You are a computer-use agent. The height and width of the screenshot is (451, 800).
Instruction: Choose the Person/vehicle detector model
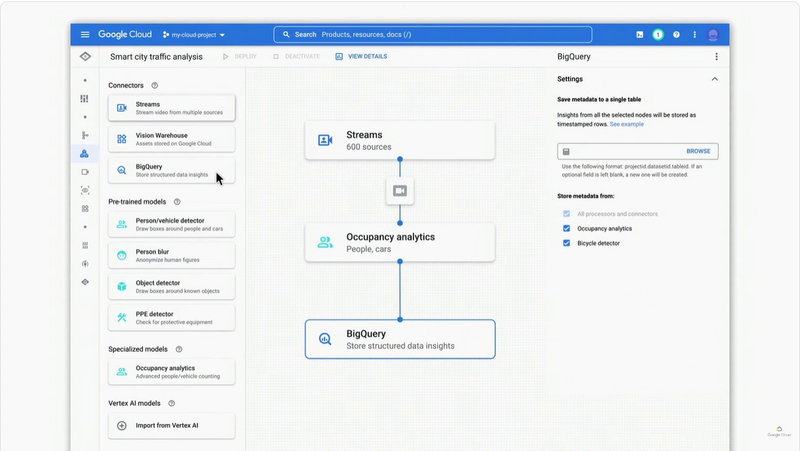point(171,224)
